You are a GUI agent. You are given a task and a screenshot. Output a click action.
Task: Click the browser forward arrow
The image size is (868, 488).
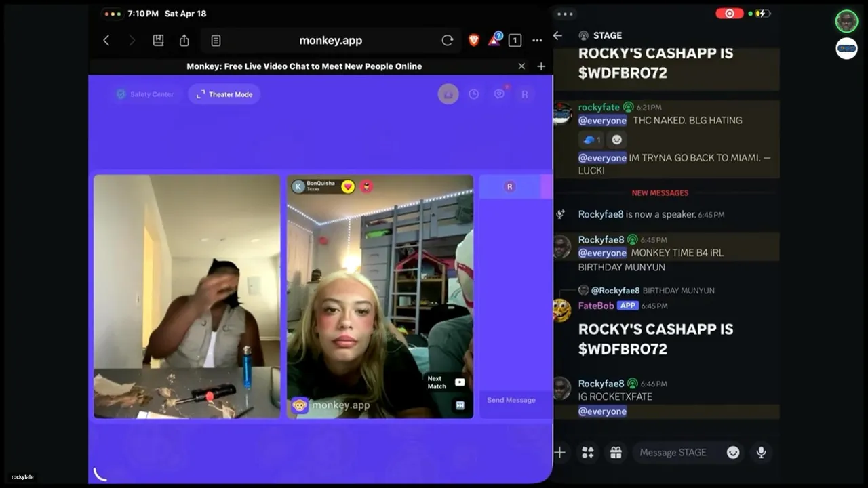(x=132, y=41)
